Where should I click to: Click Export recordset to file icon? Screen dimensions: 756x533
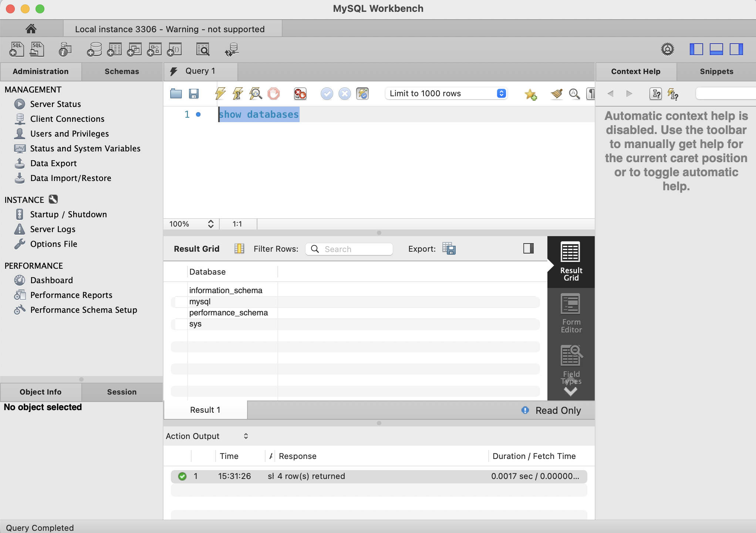click(x=449, y=249)
